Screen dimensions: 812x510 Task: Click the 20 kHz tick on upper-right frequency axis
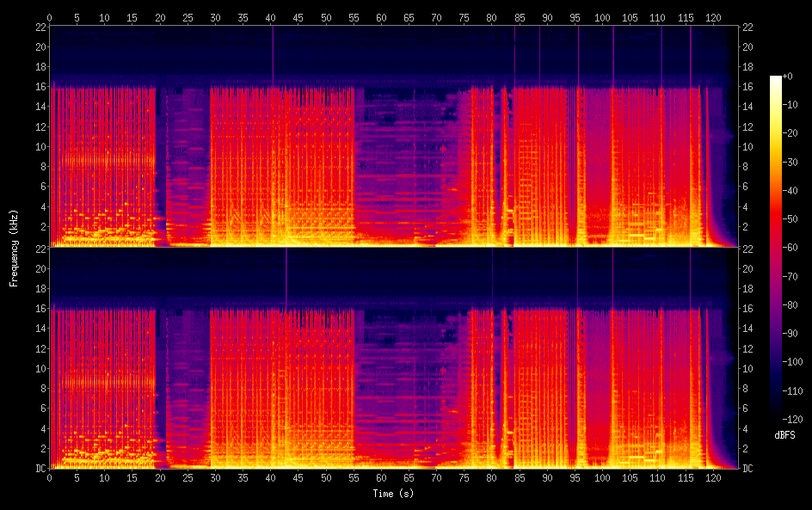[x=748, y=46]
